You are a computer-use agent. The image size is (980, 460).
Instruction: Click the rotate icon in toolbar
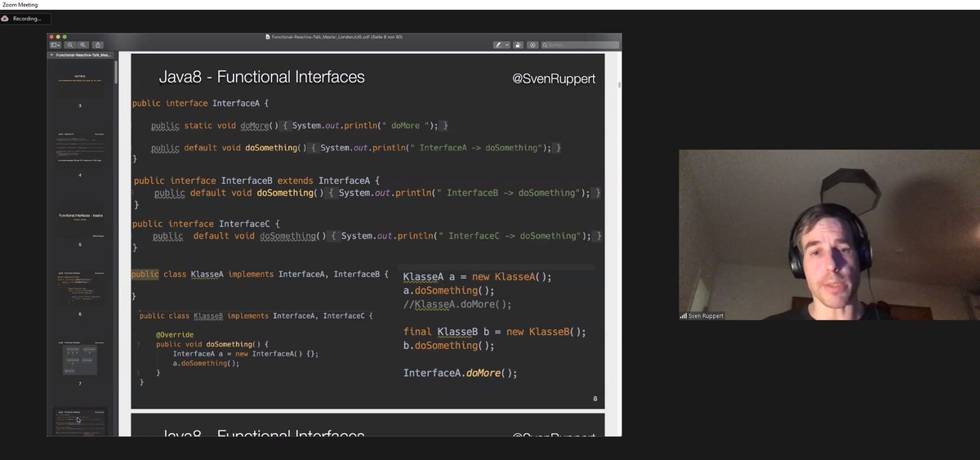click(519, 45)
